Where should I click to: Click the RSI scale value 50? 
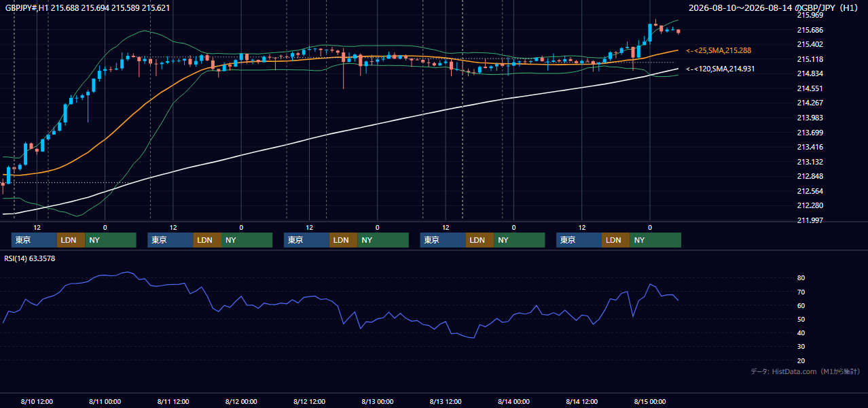[801, 319]
